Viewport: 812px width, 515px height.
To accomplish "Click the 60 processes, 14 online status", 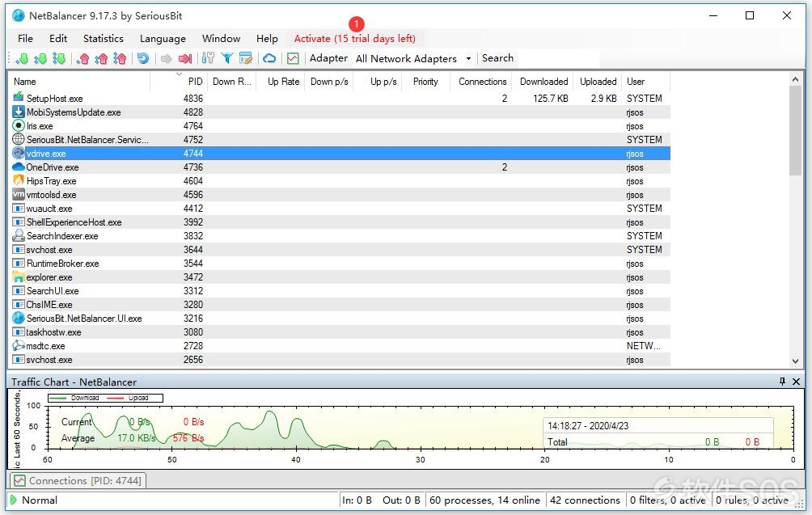I will point(484,500).
